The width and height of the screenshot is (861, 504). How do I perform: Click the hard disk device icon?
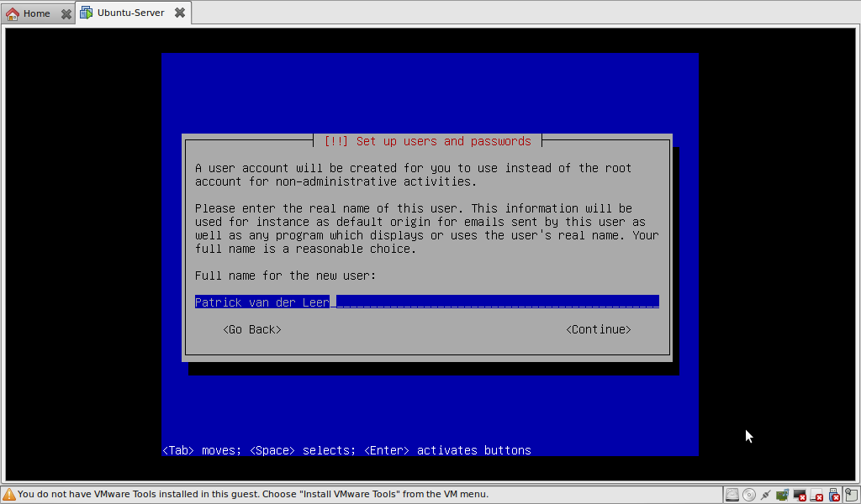pos(732,495)
